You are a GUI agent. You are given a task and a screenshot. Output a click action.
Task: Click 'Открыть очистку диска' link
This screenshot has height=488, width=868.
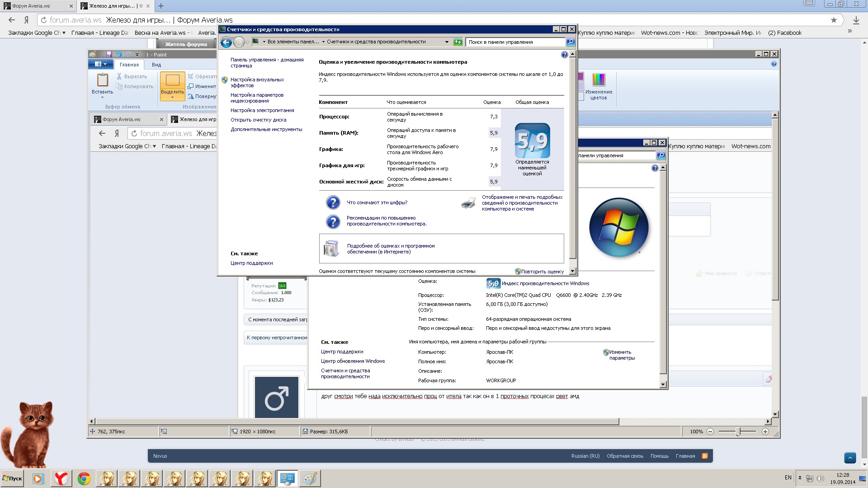258,120
